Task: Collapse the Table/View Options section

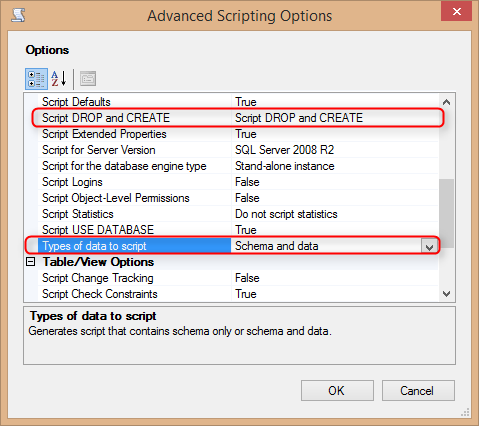Action: (x=30, y=262)
